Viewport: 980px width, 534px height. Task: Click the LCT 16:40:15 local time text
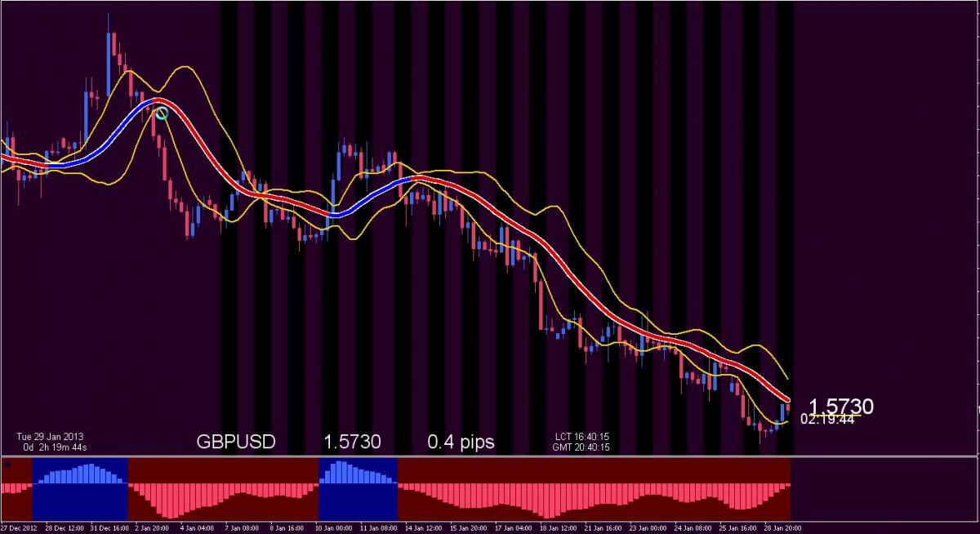(x=581, y=437)
